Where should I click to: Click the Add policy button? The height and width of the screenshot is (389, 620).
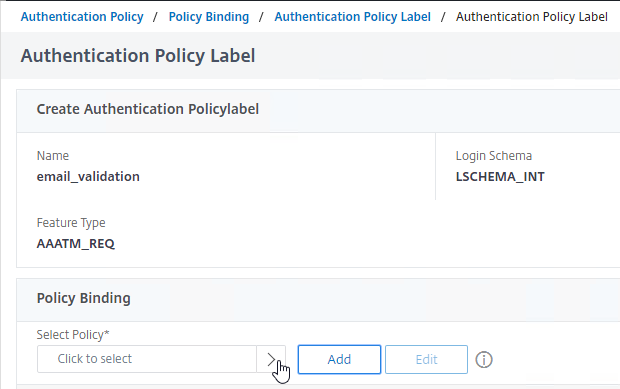point(339,359)
